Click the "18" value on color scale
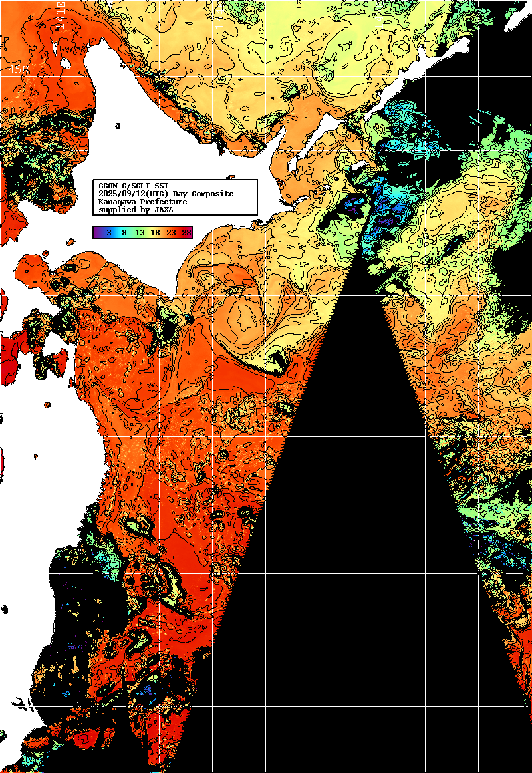The width and height of the screenshot is (532, 773). (x=155, y=233)
